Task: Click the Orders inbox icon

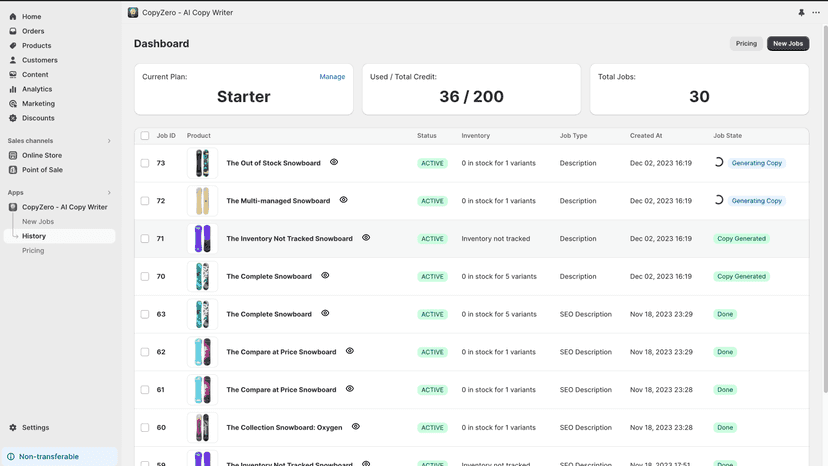Action: (13, 31)
